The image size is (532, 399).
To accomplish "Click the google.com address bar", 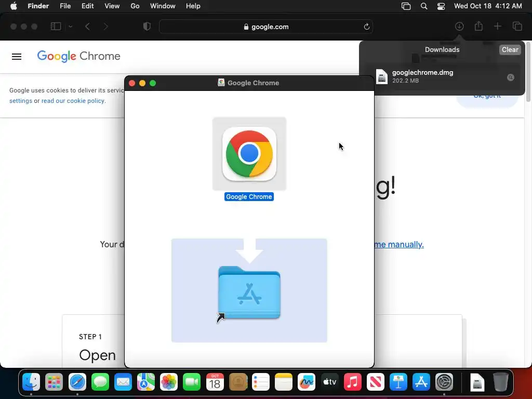I will (266, 27).
